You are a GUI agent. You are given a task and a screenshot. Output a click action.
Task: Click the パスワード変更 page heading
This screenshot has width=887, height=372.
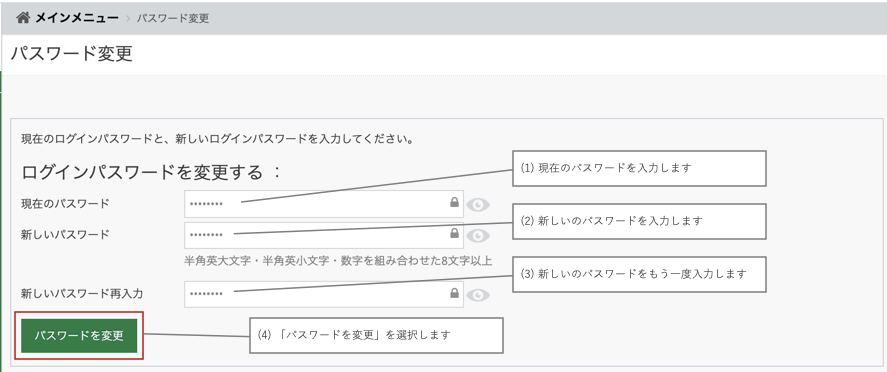72,54
